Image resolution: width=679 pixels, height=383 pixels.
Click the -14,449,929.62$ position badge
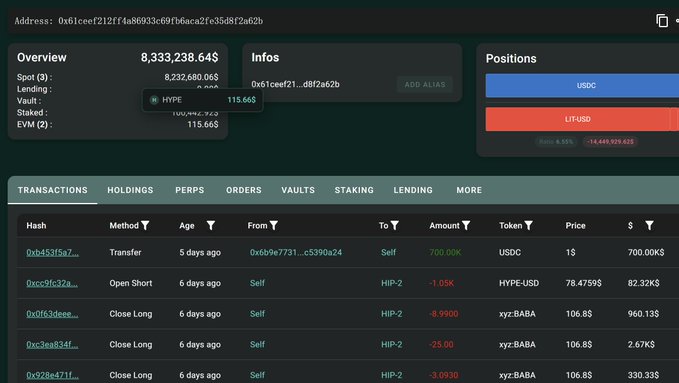tap(610, 142)
